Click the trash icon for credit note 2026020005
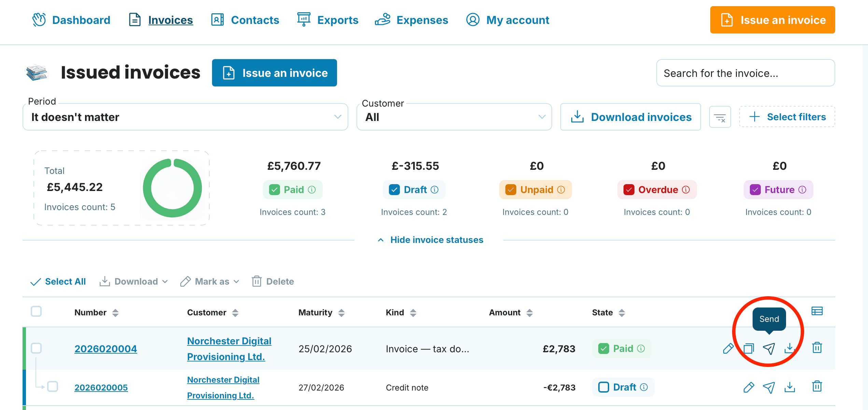This screenshot has width=868, height=410. 817,386
